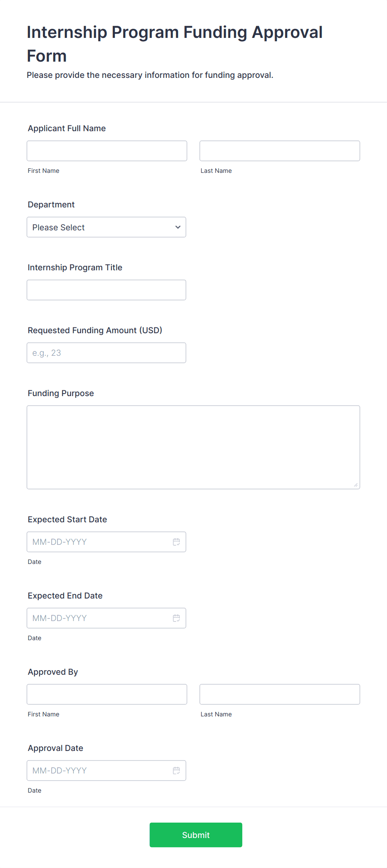Open calendar icon for Approval Date
This screenshot has width=387, height=868.
click(x=176, y=771)
